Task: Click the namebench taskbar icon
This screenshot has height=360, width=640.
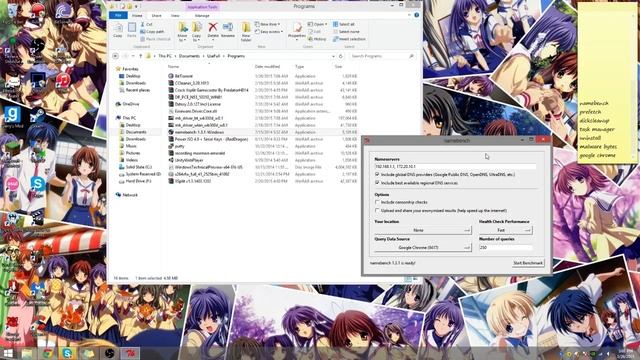Action: (130, 353)
